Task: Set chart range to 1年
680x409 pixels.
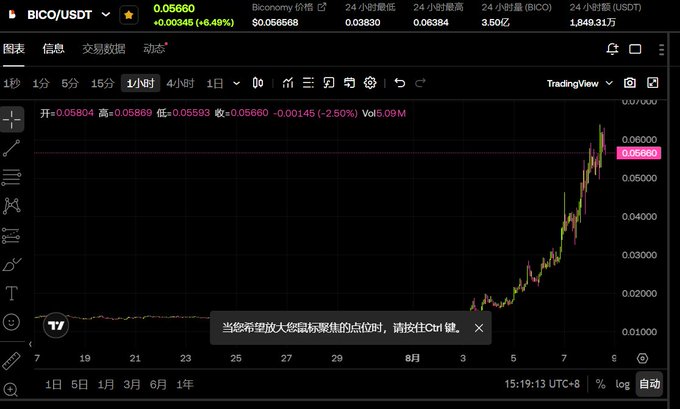Action: pos(185,384)
